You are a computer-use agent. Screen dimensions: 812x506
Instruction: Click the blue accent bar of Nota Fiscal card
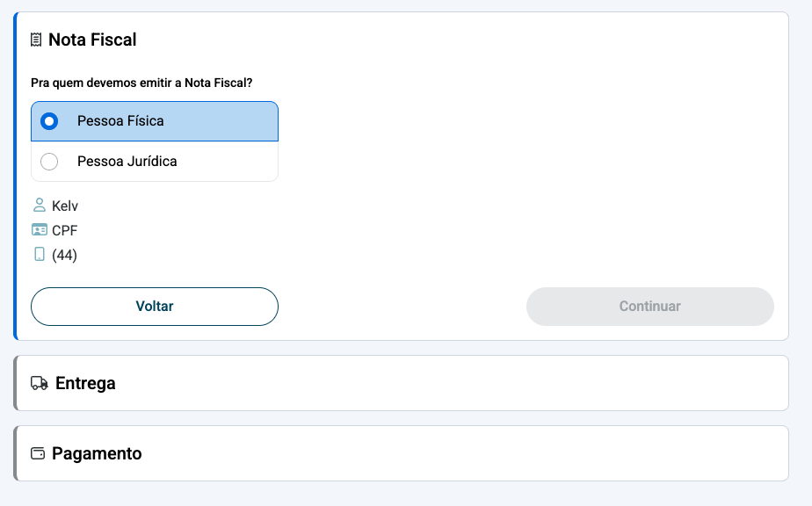(16, 176)
